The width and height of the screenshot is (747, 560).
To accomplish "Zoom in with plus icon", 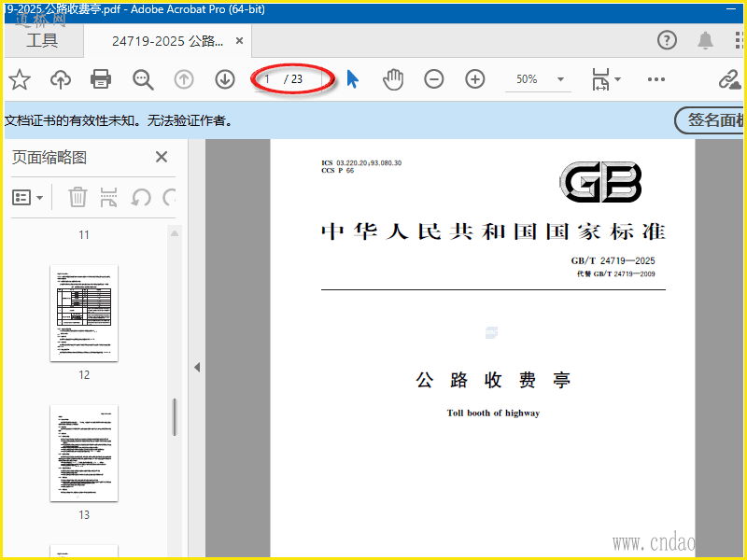I will click(x=475, y=79).
